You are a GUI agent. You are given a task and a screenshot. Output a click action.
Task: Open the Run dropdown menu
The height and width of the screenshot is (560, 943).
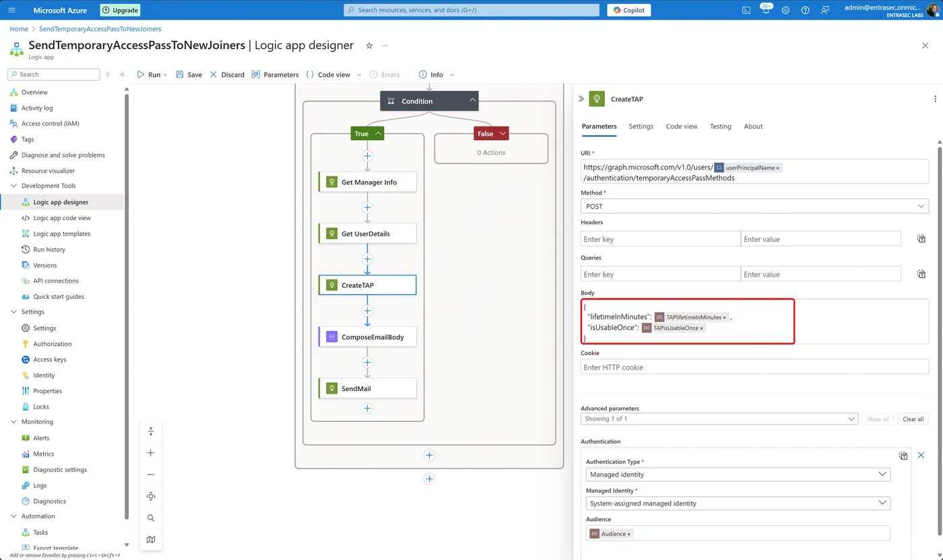click(x=165, y=75)
